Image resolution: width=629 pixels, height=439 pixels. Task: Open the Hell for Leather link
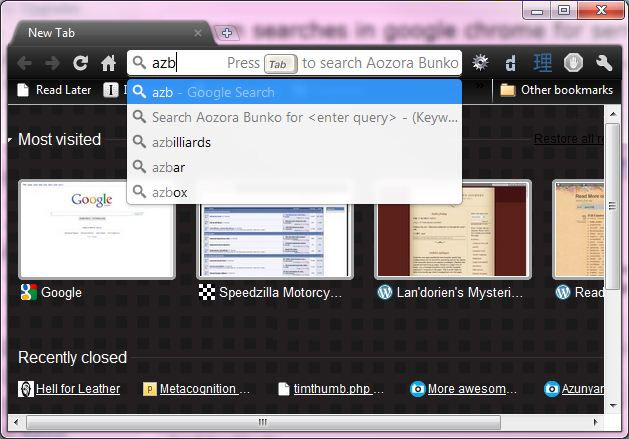pos(77,389)
